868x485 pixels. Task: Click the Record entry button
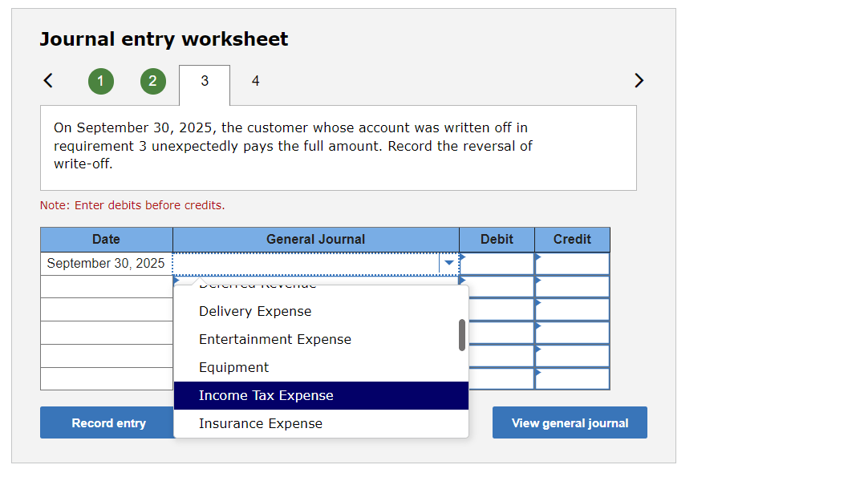pyautogui.click(x=108, y=422)
